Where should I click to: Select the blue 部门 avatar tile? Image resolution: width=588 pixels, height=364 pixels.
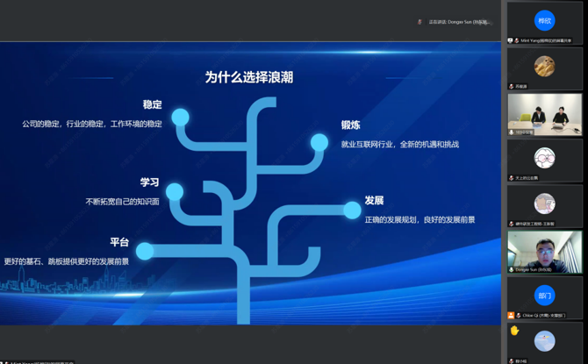[544, 296]
